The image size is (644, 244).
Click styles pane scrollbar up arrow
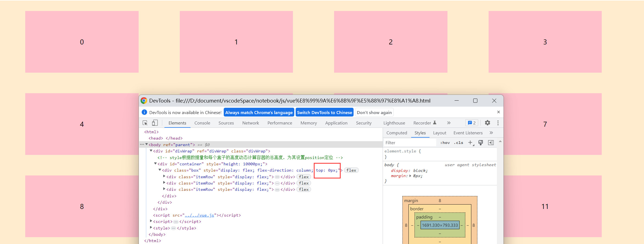point(500,141)
